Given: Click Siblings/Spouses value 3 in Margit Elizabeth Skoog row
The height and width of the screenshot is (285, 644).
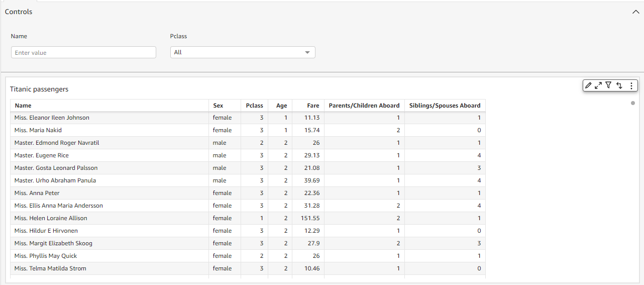Looking at the screenshot, I should tap(479, 243).
